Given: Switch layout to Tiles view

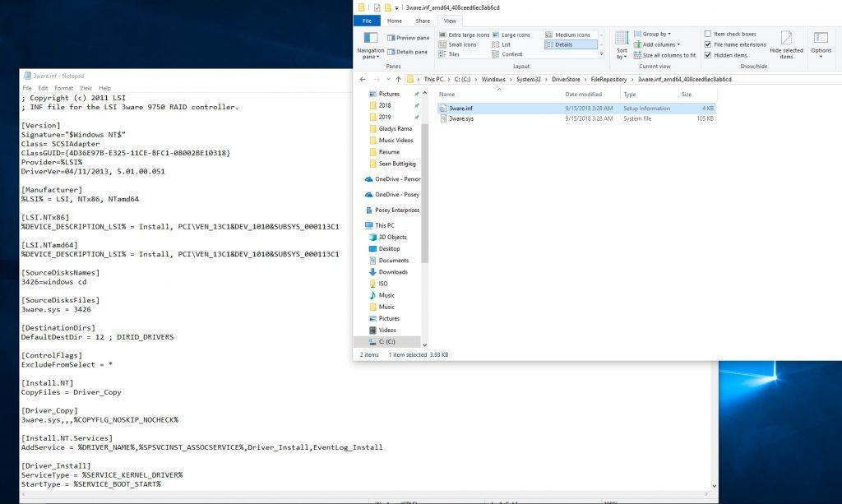Looking at the screenshot, I should [x=449, y=54].
